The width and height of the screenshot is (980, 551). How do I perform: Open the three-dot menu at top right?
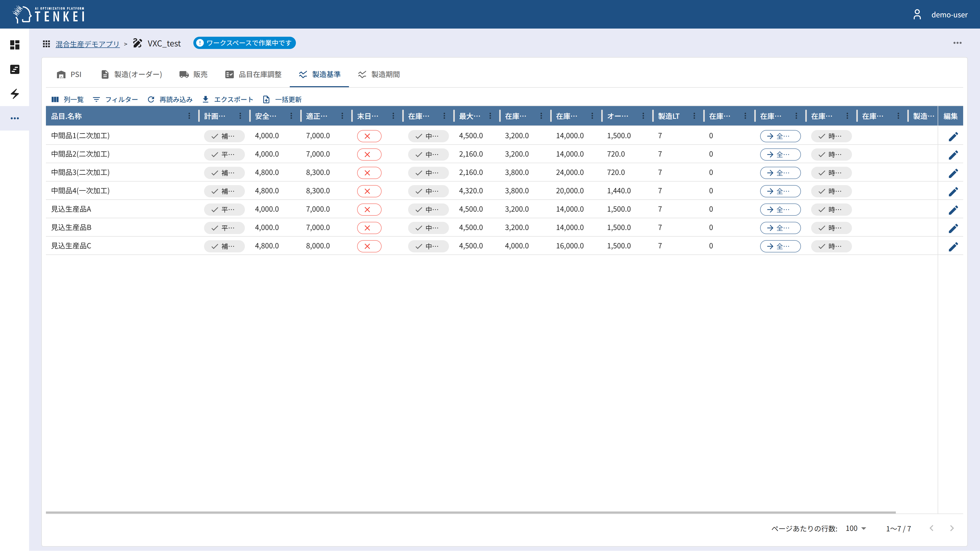tap(957, 43)
